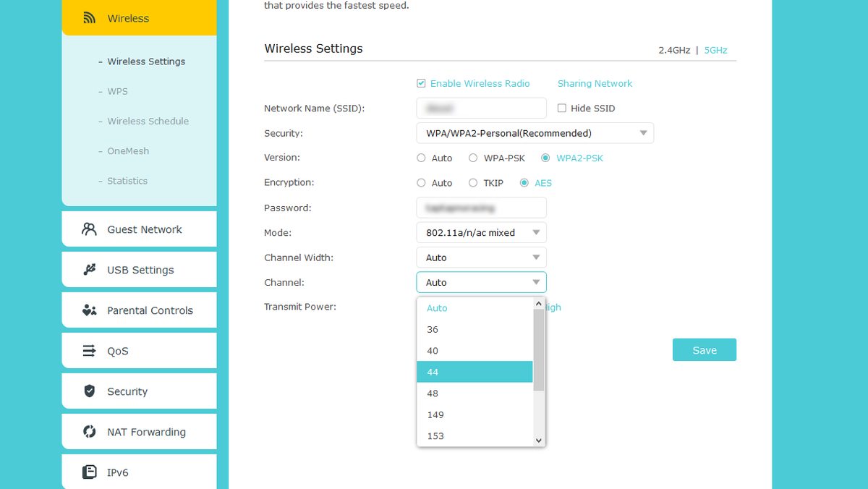868x489 pixels.
Task: Select the WPA-PSK version radio button
Action: [472, 158]
